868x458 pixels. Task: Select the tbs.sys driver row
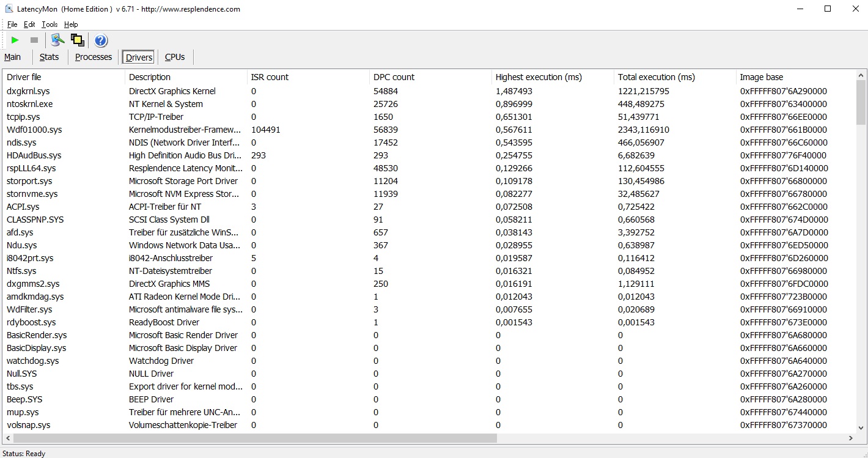[x=429, y=386]
